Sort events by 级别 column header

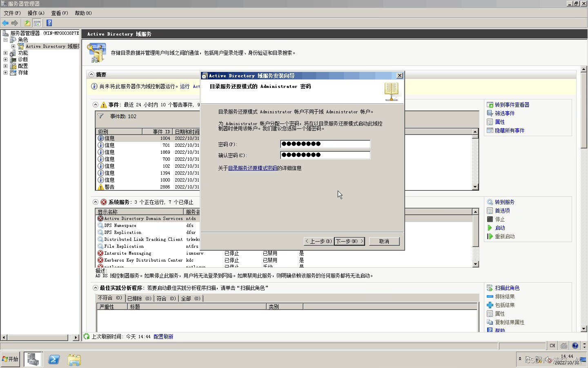tap(119, 132)
